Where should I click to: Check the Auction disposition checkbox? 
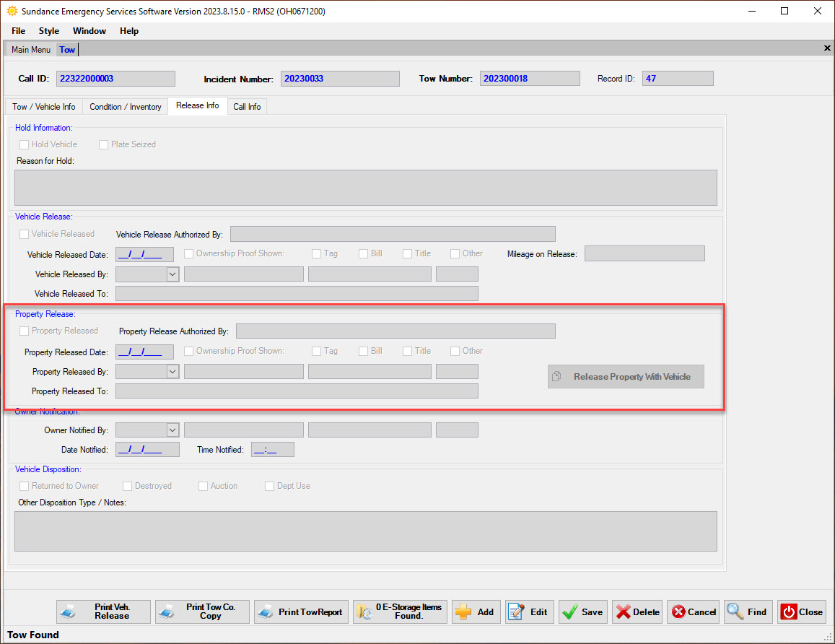pyautogui.click(x=203, y=486)
